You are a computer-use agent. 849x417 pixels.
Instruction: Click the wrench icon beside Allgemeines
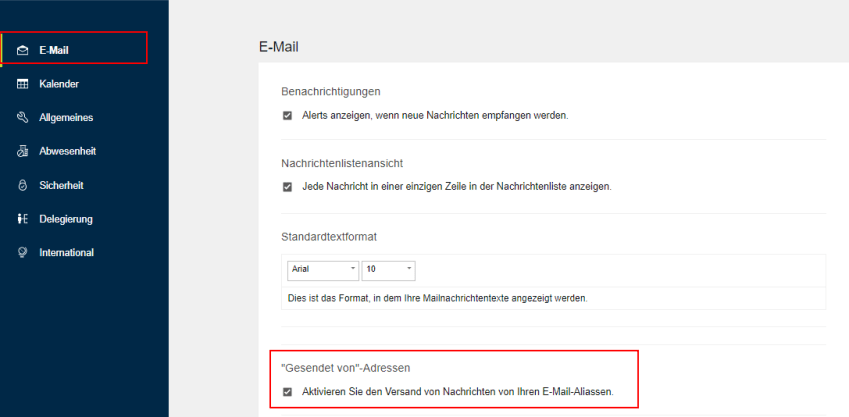(x=22, y=118)
